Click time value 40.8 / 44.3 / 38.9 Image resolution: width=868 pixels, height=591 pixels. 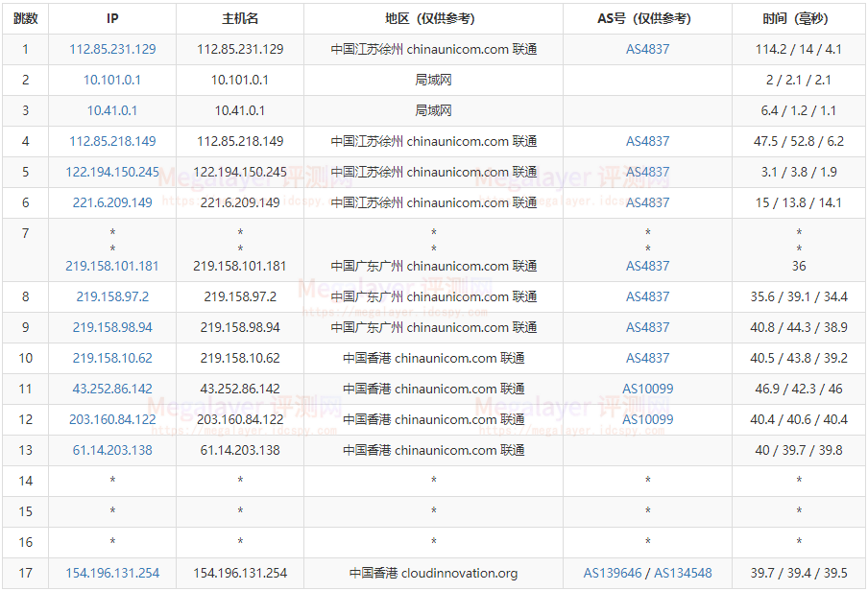tap(799, 327)
